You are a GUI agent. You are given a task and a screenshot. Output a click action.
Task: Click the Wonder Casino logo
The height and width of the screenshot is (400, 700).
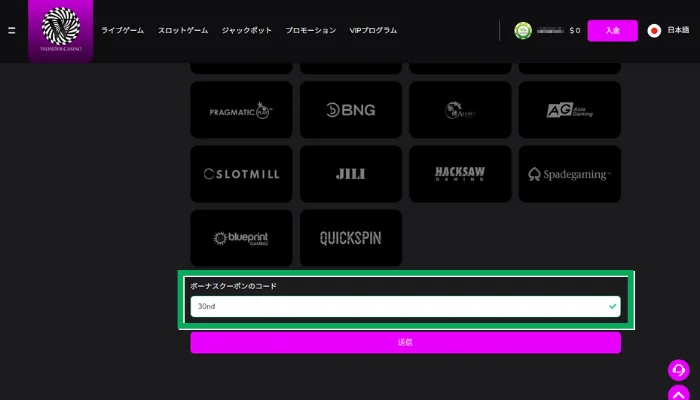(61, 30)
